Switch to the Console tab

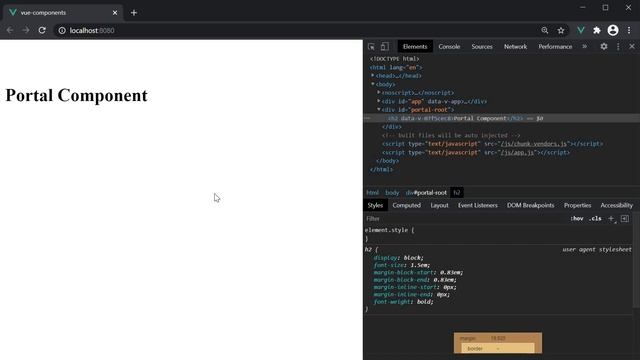(x=449, y=47)
